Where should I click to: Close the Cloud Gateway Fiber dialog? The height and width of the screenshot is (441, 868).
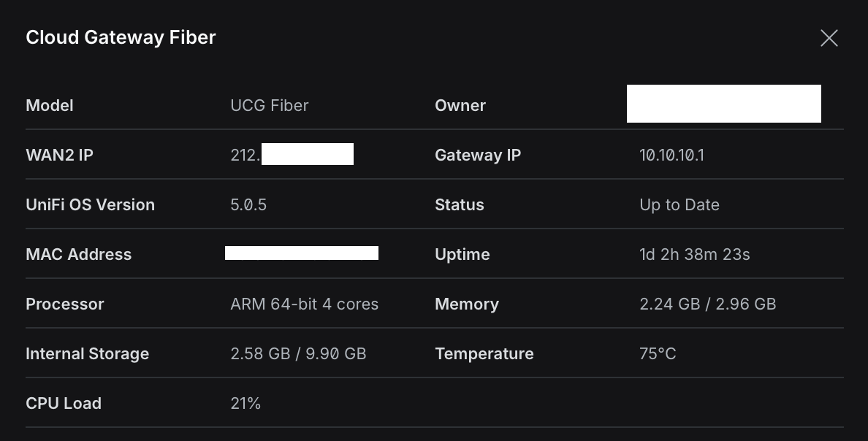click(829, 38)
